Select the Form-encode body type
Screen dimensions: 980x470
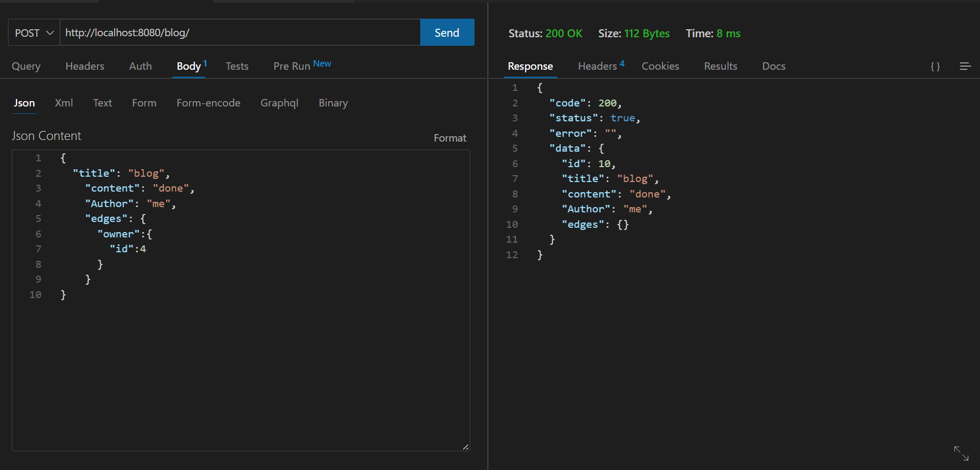coord(208,103)
